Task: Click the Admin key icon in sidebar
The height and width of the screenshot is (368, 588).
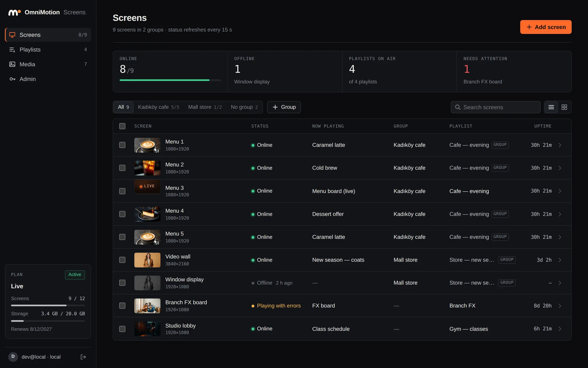Action: coord(12,79)
